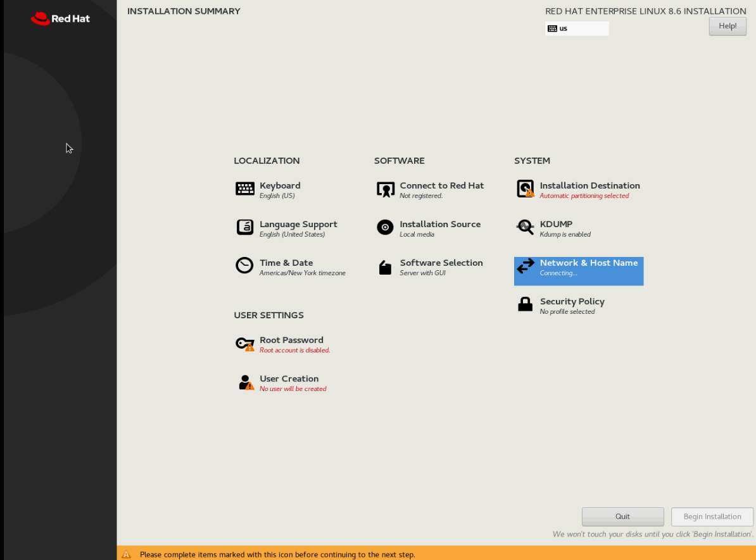Click 'Connecting...' network status text
Viewport: 756px width, 560px height.
558,273
